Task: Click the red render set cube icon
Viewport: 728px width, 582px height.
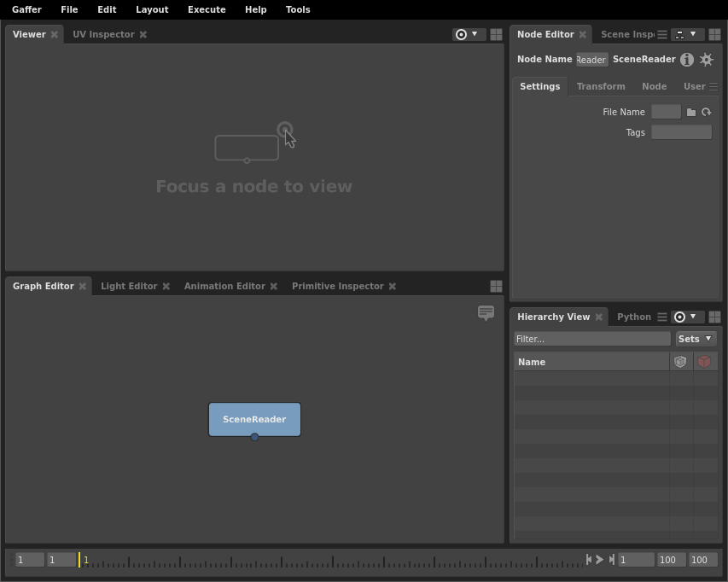Action: pos(704,362)
